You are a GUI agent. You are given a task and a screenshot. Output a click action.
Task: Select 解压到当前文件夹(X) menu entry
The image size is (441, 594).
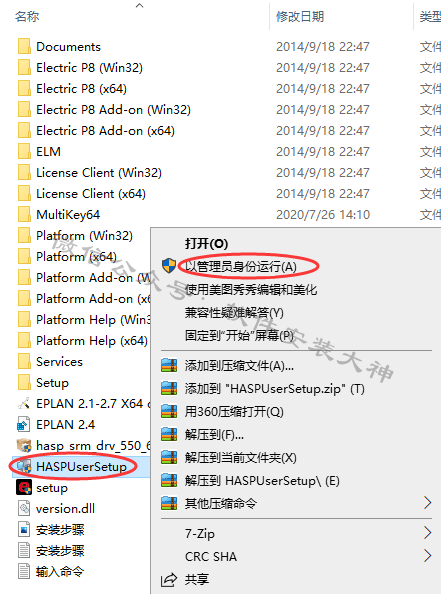click(241, 458)
